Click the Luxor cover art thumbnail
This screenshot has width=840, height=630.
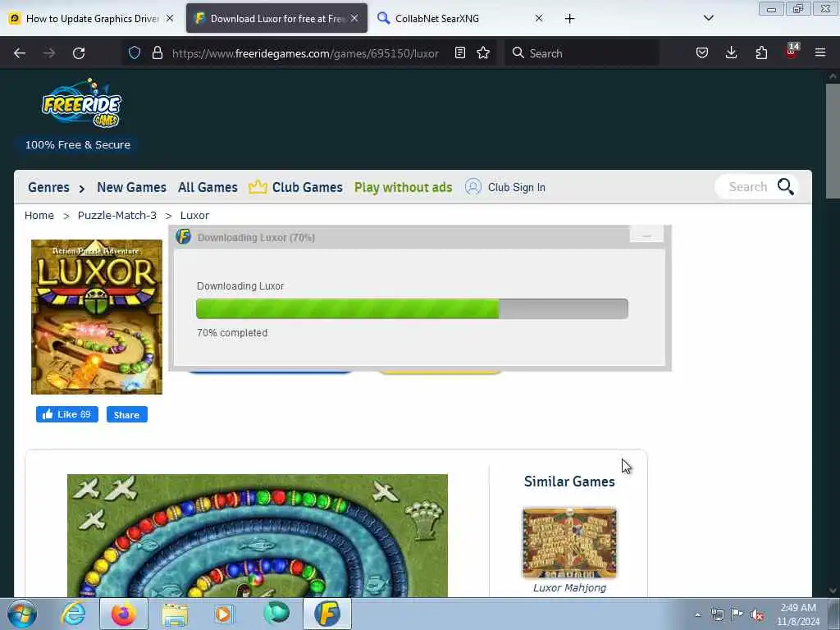click(97, 317)
